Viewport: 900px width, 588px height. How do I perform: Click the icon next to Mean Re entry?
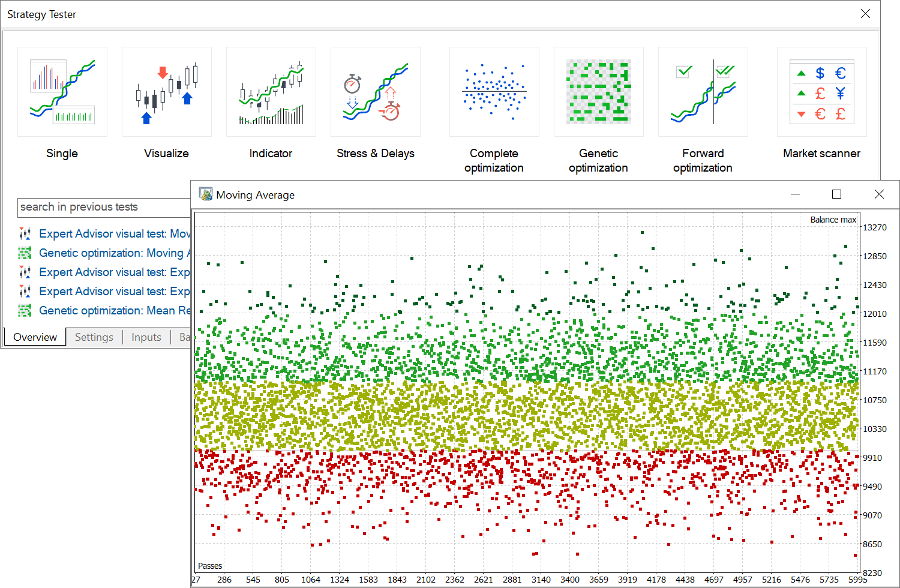(x=25, y=310)
